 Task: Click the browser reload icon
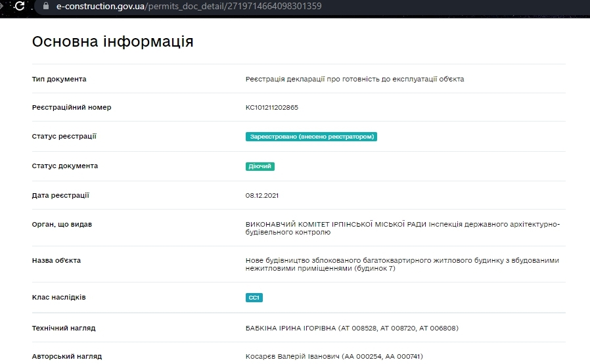pos(20,6)
